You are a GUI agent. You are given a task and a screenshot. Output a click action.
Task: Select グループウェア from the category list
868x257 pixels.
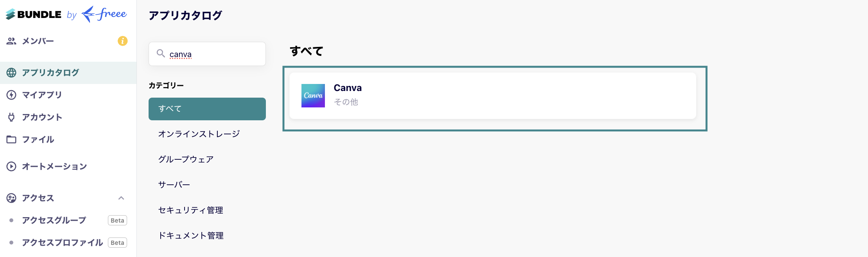186,159
